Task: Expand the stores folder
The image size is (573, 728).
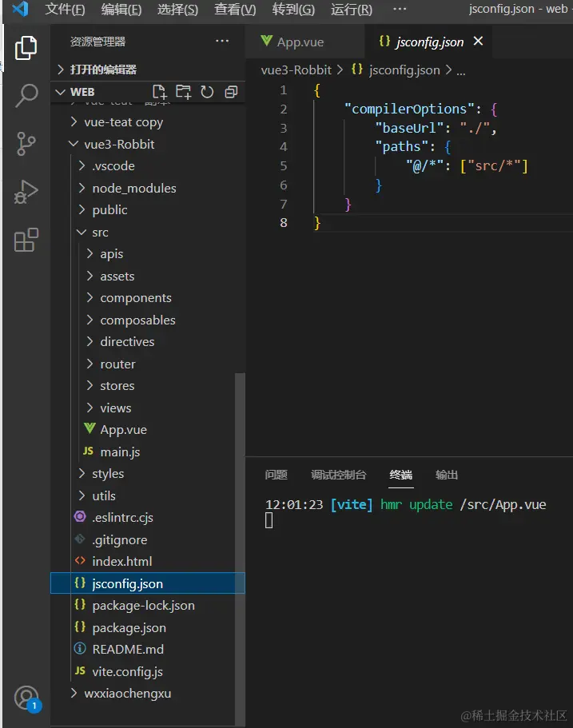Action: 148,386
